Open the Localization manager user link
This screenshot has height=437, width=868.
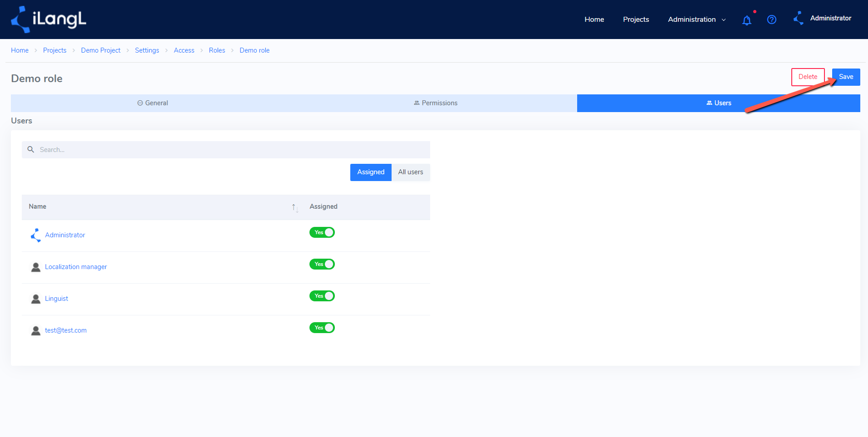pyautogui.click(x=76, y=267)
